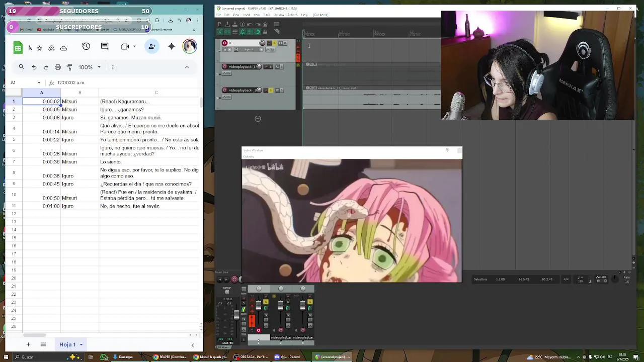This screenshot has width=644, height=362.
Task: Open the A1 name box dropdown
Action: [39, 82]
